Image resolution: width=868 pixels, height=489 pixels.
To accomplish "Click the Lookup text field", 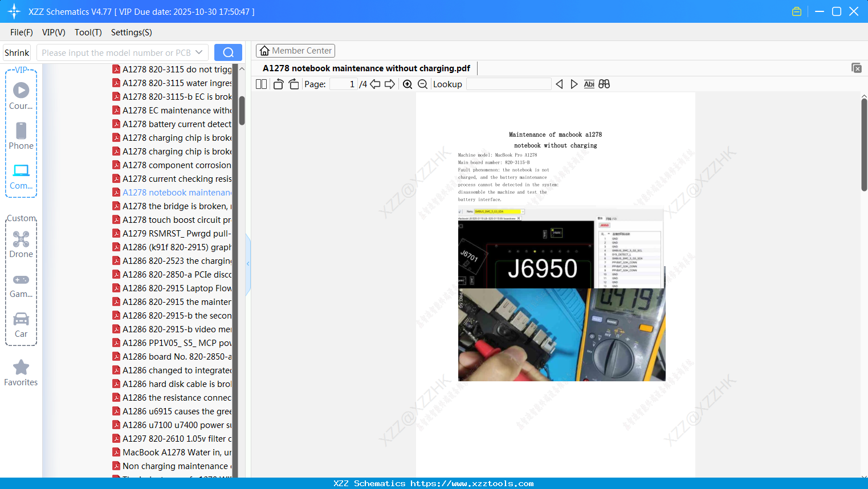I will [509, 84].
